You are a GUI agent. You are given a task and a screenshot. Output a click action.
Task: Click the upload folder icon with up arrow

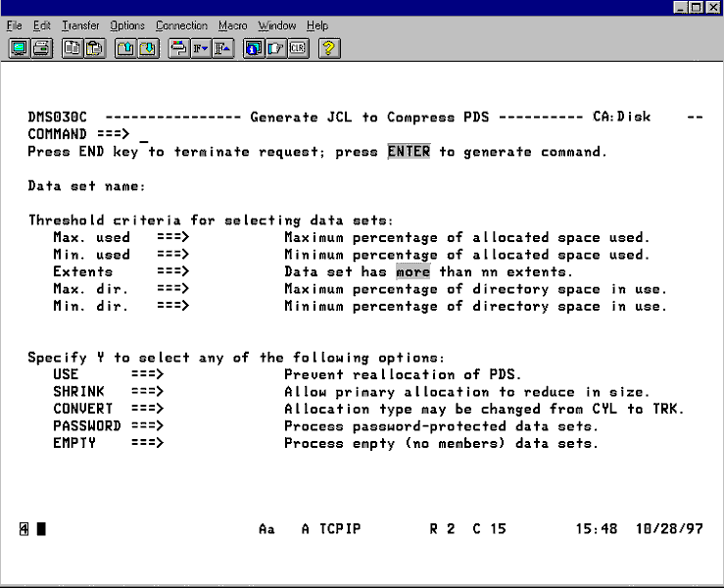click(x=125, y=48)
